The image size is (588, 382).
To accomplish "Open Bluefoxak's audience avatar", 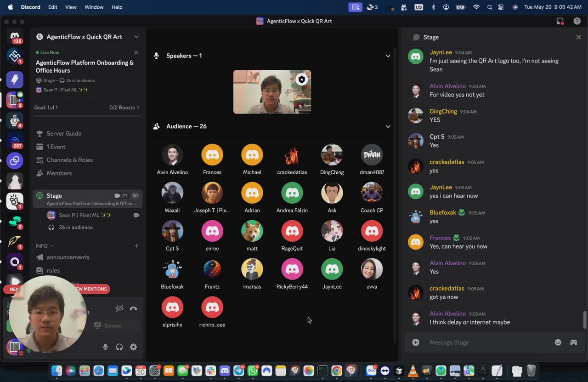I will click(172, 269).
